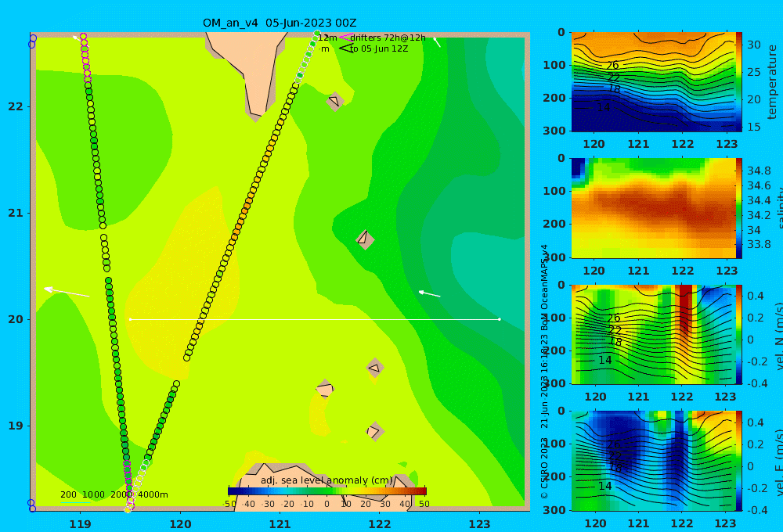Click the temperature color scale bar
The height and width of the screenshot is (532, 783).
pos(738,82)
